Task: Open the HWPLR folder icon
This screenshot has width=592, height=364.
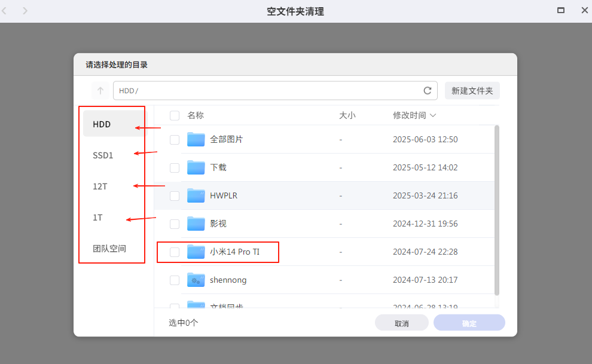Action: (x=196, y=195)
